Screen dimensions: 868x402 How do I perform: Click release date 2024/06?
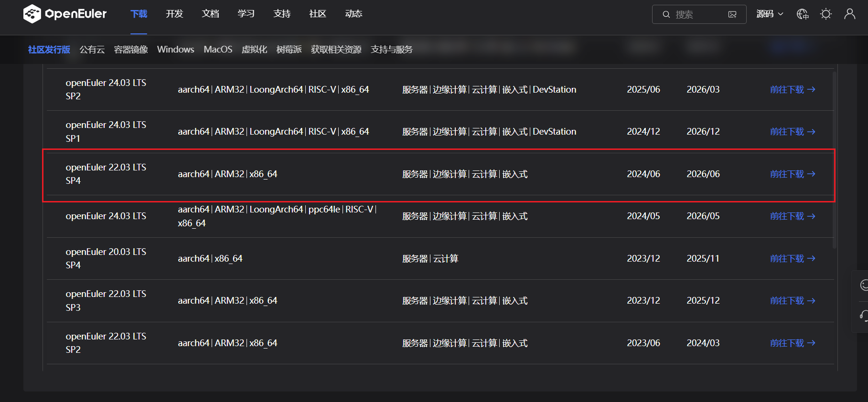[643, 174]
